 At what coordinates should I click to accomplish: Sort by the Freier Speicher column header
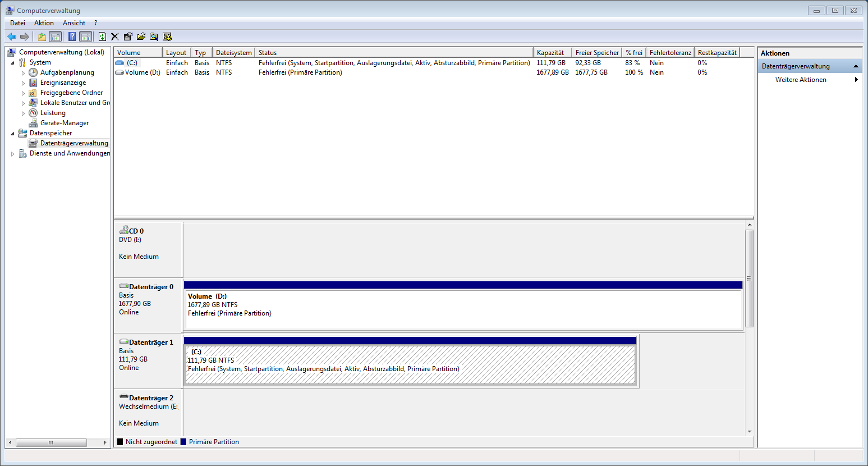coord(597,52)
